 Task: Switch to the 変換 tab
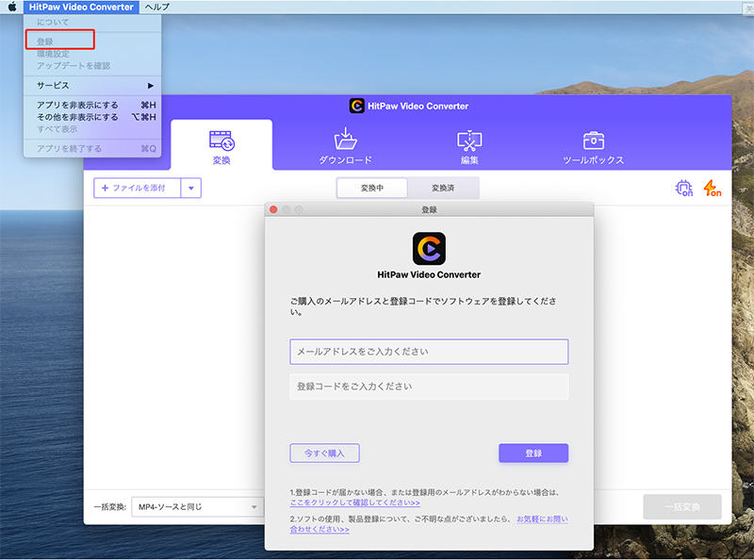(x=221, y=146)
